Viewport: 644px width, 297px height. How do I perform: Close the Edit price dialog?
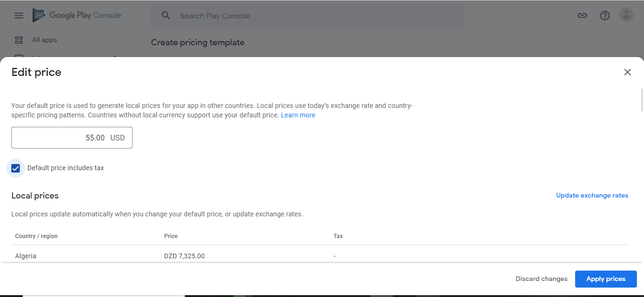click(627, 72)
